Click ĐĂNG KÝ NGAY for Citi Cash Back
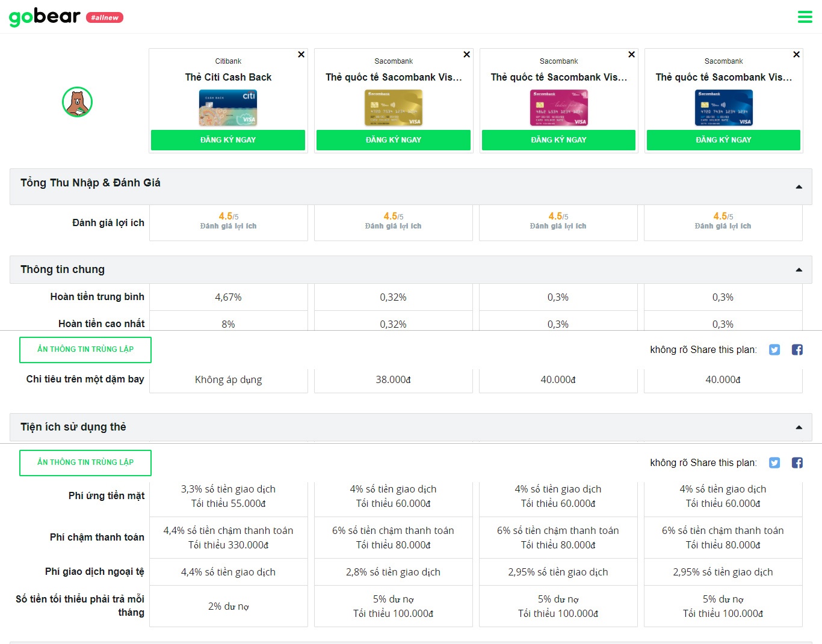 228,140
